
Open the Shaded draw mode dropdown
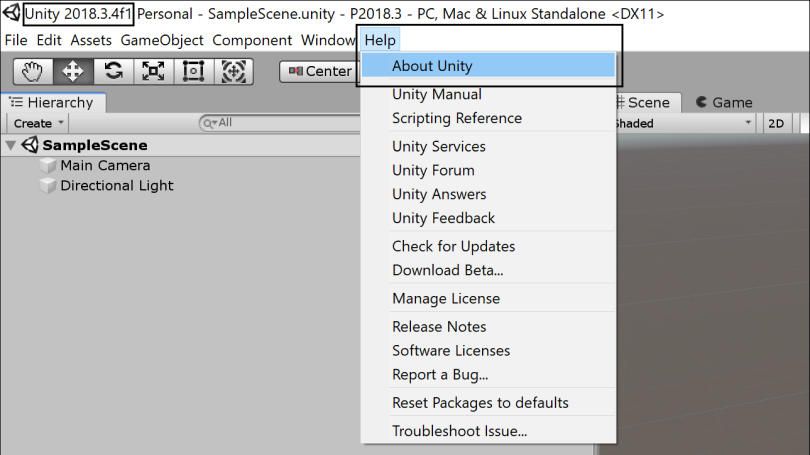coord(684,123)
